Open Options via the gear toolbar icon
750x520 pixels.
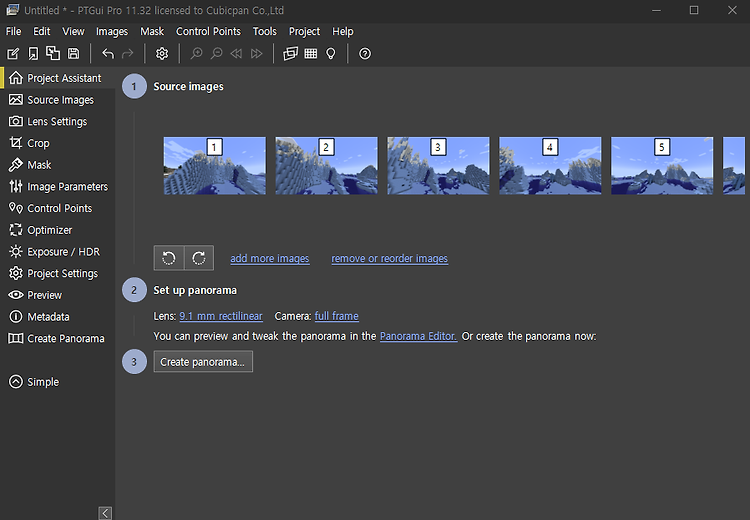pos(162,54)
